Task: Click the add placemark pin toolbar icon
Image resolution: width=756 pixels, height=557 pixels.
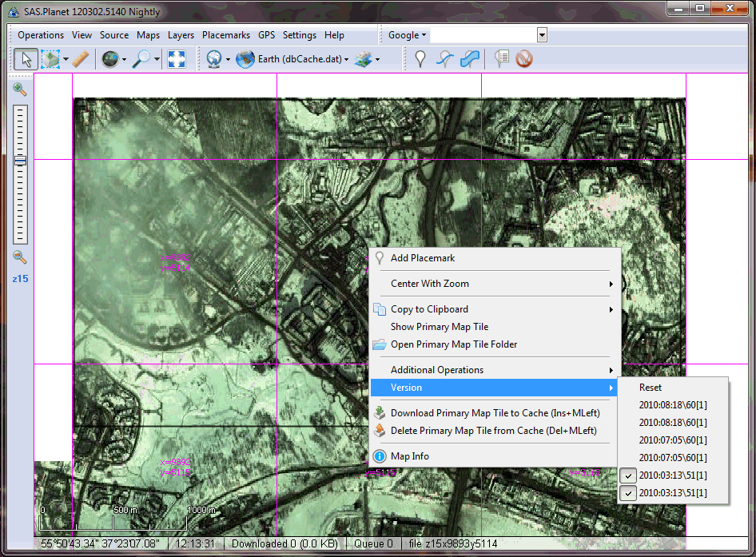Action: point(420,59)
